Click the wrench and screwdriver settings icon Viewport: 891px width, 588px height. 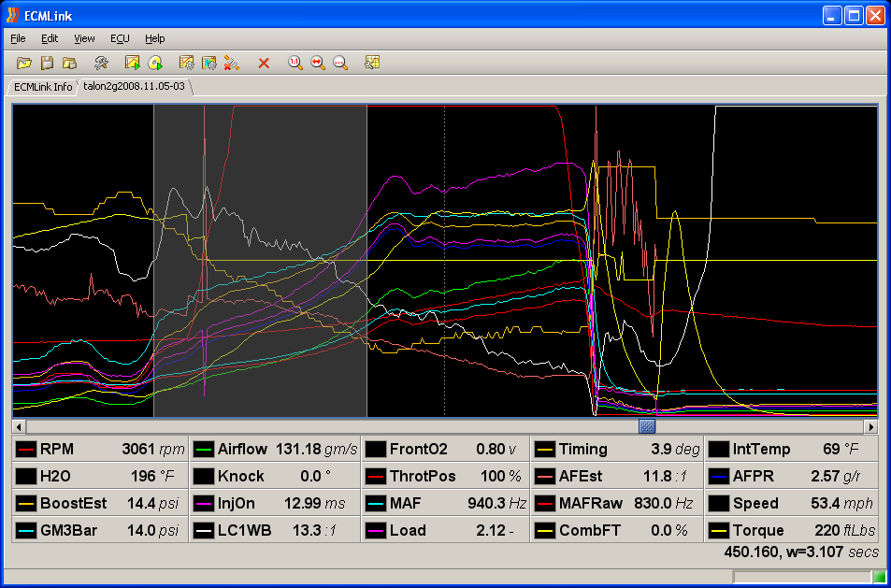tap(101, 63)
